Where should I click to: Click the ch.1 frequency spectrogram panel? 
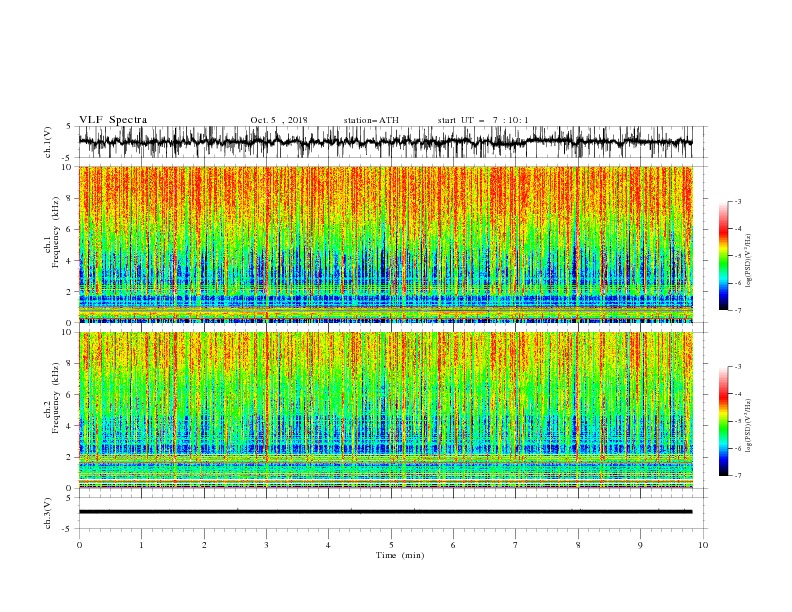tap(386, 244)
